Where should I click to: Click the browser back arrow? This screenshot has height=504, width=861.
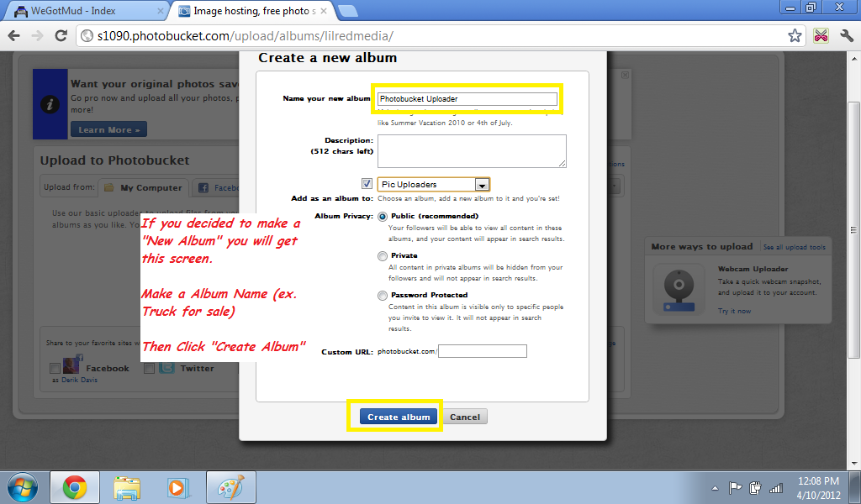[13, 36]
